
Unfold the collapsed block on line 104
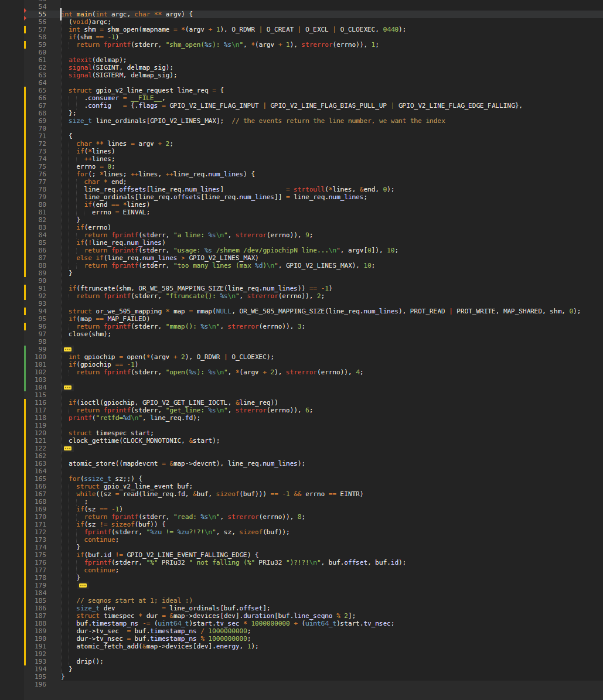[67, 387]
